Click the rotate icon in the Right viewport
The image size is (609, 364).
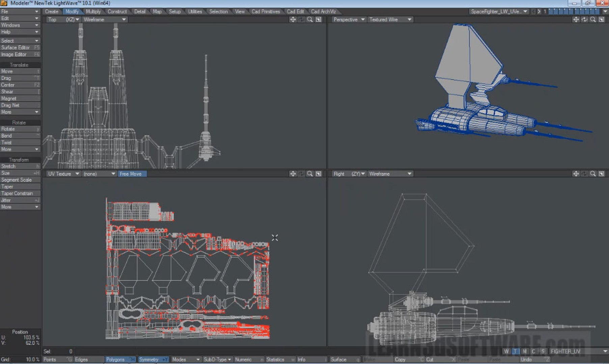click(584, 174)
